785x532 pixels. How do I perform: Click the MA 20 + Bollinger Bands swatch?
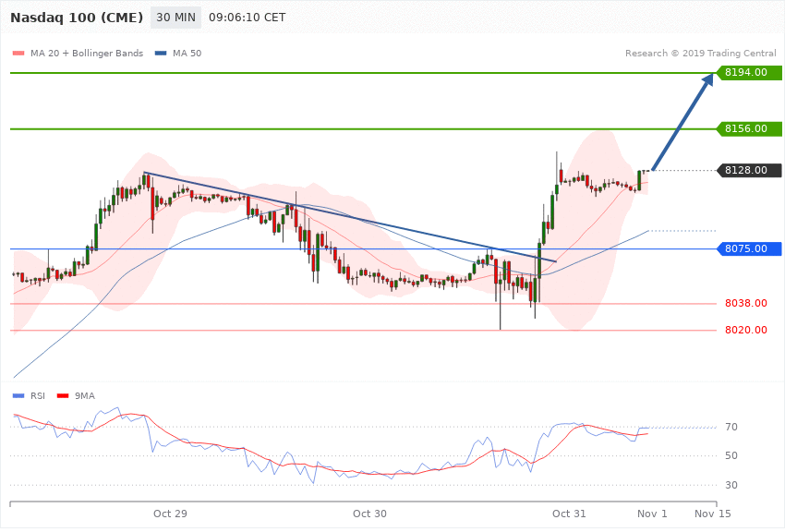18,53
